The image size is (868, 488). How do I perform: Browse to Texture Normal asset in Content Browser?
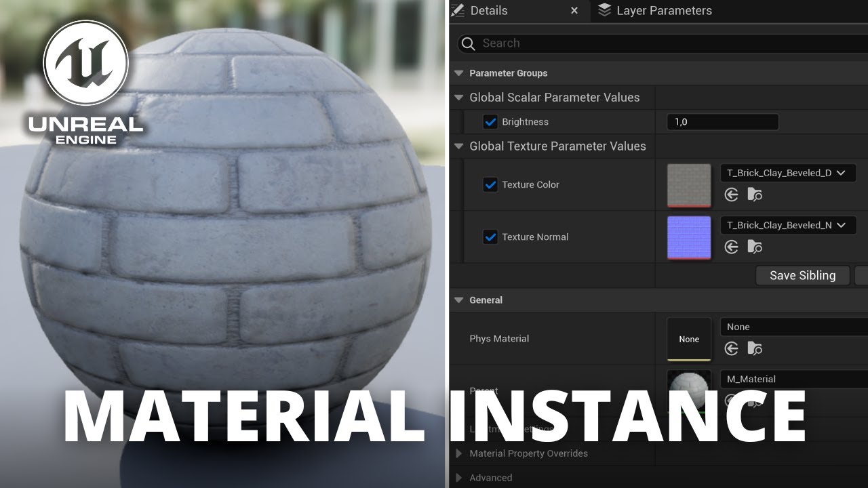tap(755, 247)
